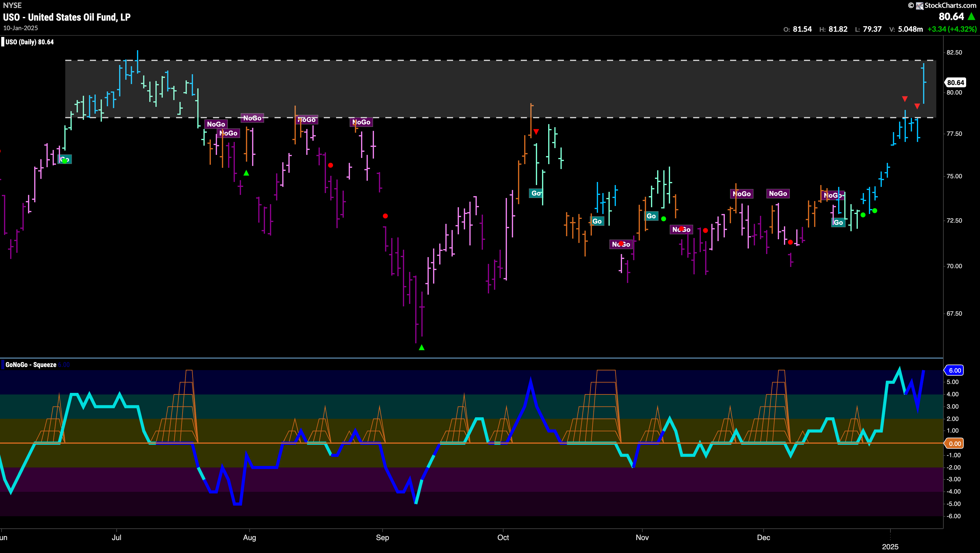Image resolution: width=980 pixels, height=553 pixels.
Task: Click the 82.50 price axis label
Action: 954,53
